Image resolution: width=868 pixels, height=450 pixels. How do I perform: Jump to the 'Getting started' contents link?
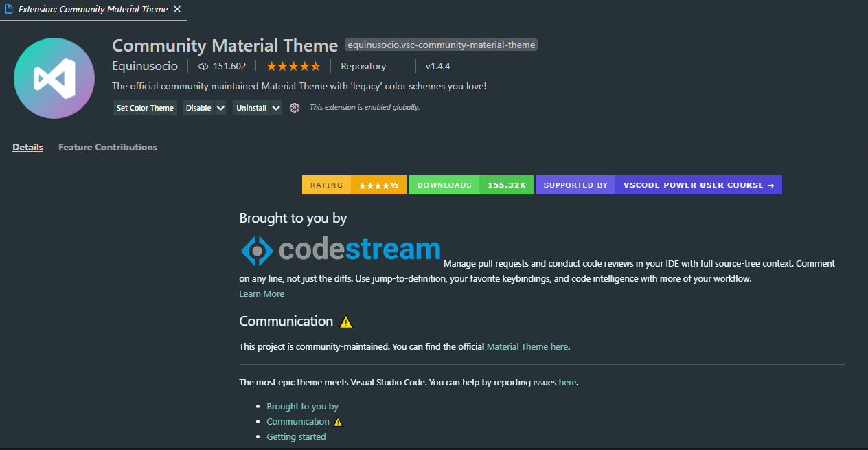[296, 436]
